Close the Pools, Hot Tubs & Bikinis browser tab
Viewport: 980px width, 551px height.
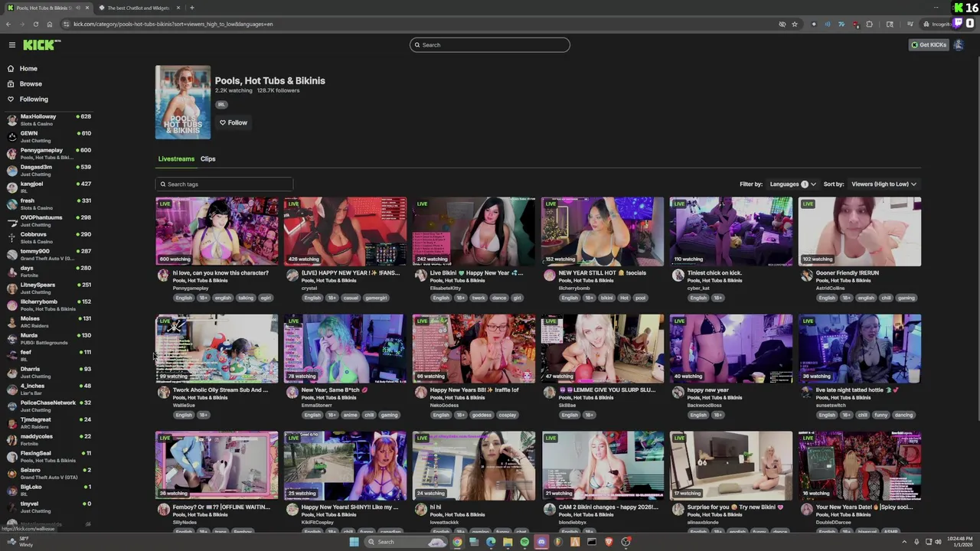point(87,8)
